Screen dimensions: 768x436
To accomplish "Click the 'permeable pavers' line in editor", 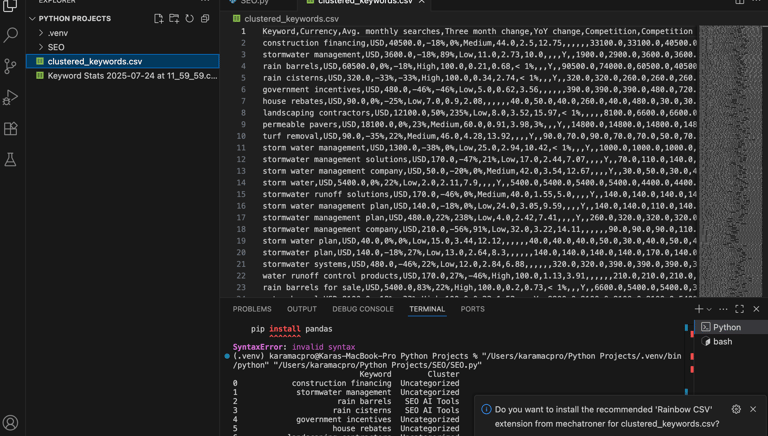I will click(480, 124).
